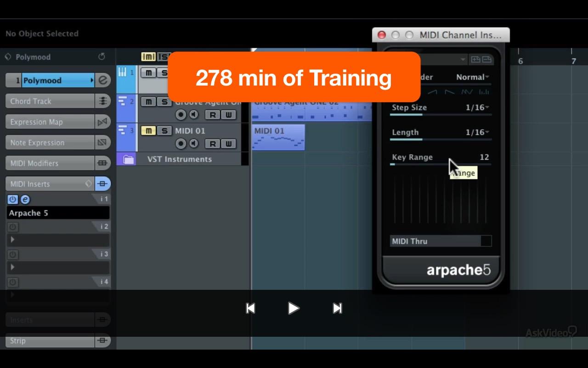Open the Arpache 5 insert slot selector
Screen dimensions: 588x368
tap(58, 213)
